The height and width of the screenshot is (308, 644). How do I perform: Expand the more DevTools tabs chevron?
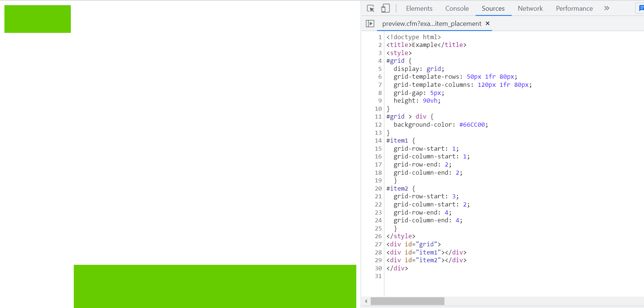[x=607, y=8]
